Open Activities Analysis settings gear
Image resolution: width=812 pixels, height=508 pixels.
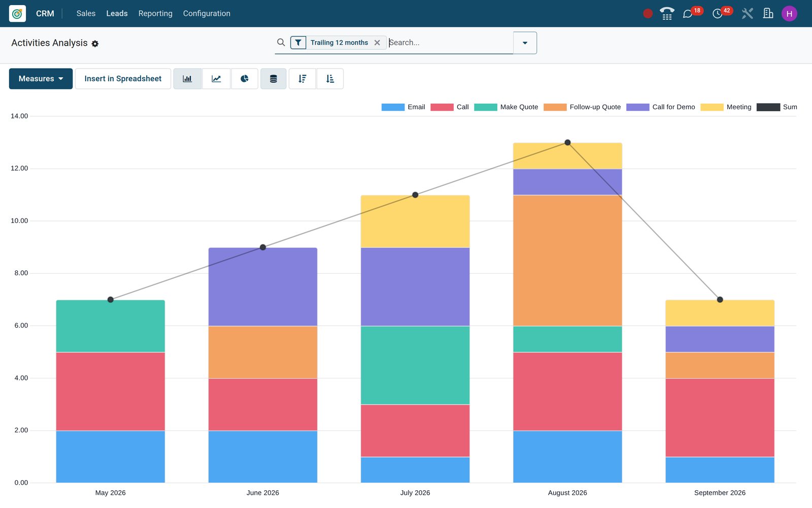[95, 44]
